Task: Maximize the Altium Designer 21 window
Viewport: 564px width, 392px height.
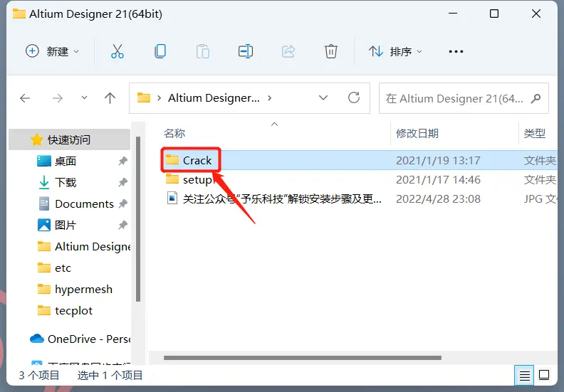Action: [x=494, y=14]
